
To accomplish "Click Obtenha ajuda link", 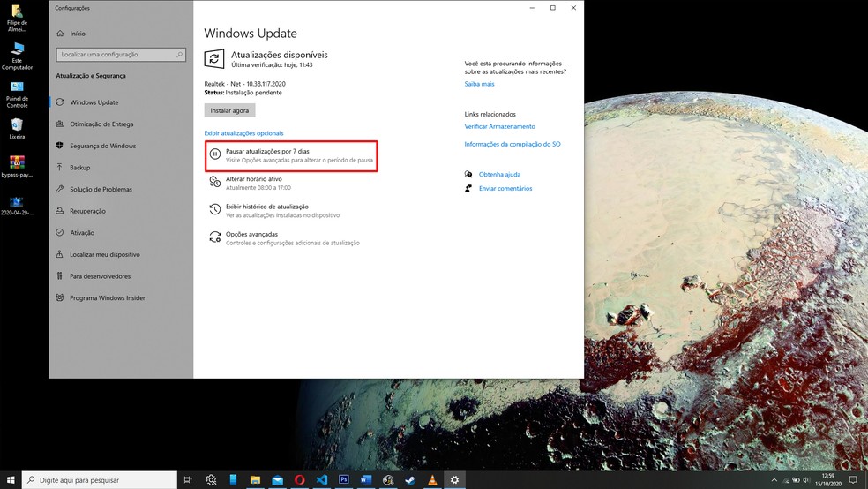I will tap(499, 174).
